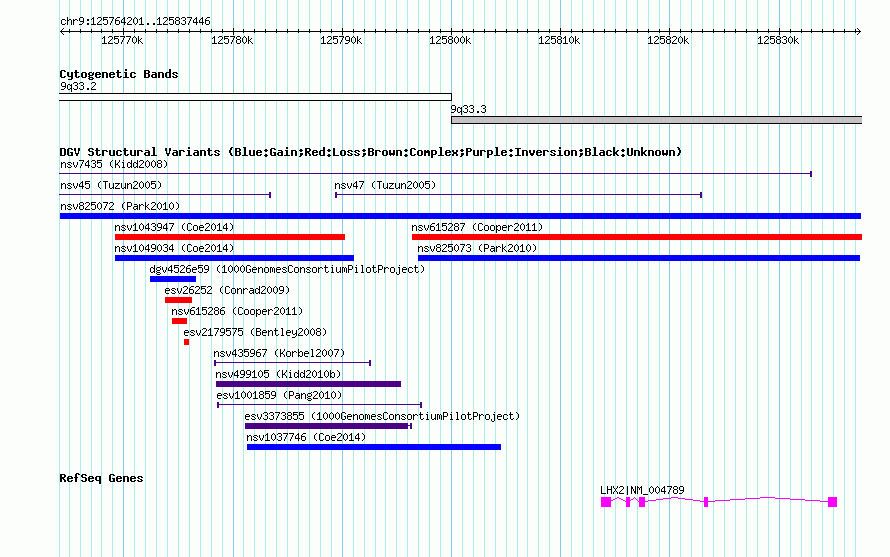Click the DGV Structural Variants track title
Screen dimensions: 890x557
pos(371,152)
